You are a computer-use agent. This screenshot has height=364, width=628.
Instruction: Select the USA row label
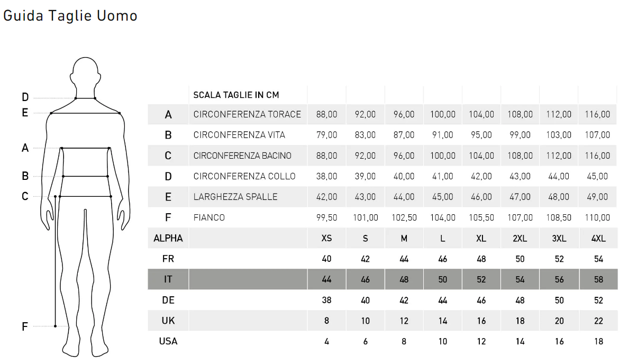coord(168,341)
